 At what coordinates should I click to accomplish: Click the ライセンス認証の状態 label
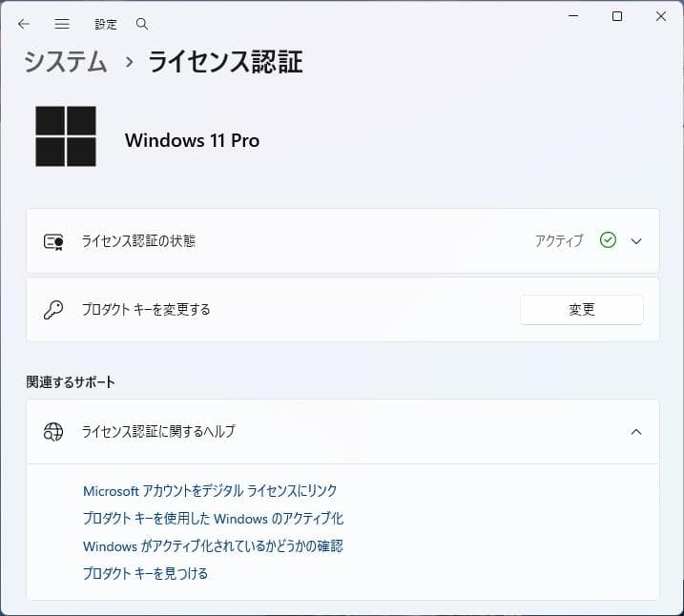pos(138,241)
